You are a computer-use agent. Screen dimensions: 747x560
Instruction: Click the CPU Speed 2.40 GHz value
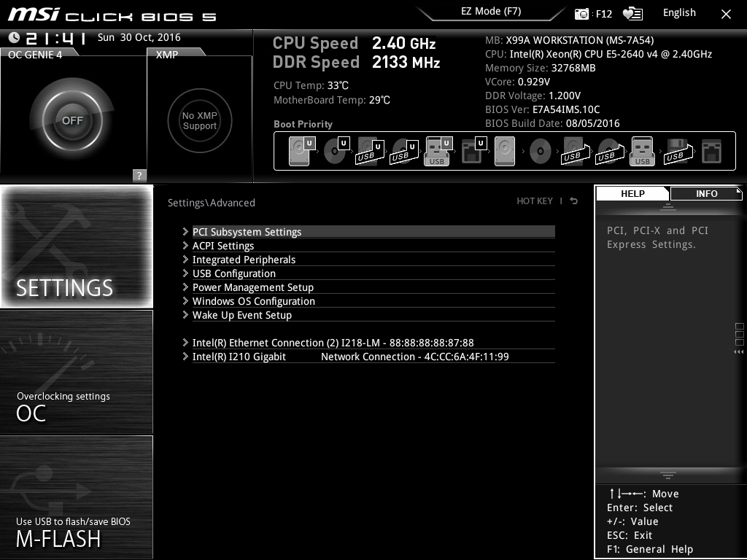coord(403,43)
